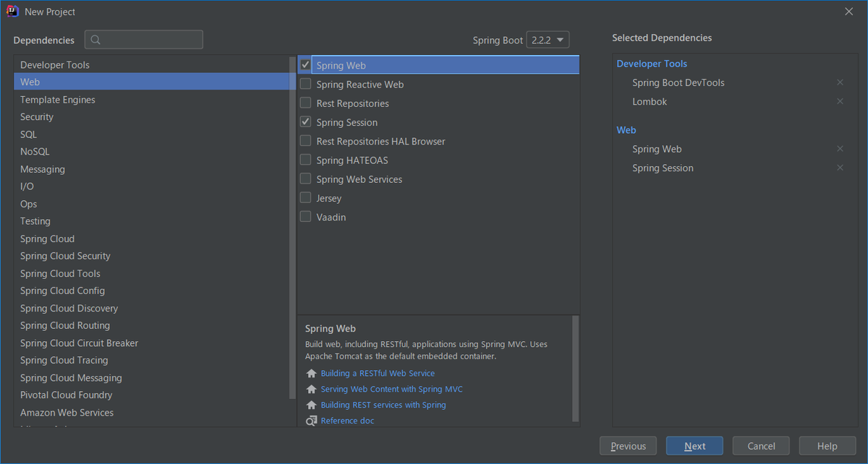Enable Spring Reactive Web checkbox
868x464 pixels.
pyautogui.click(x=306, y=84)
